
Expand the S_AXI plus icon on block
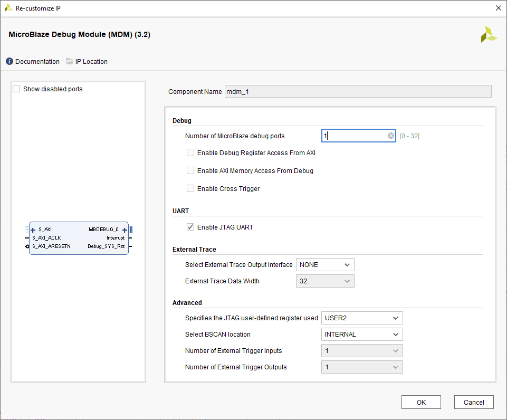tap(33, 230)
